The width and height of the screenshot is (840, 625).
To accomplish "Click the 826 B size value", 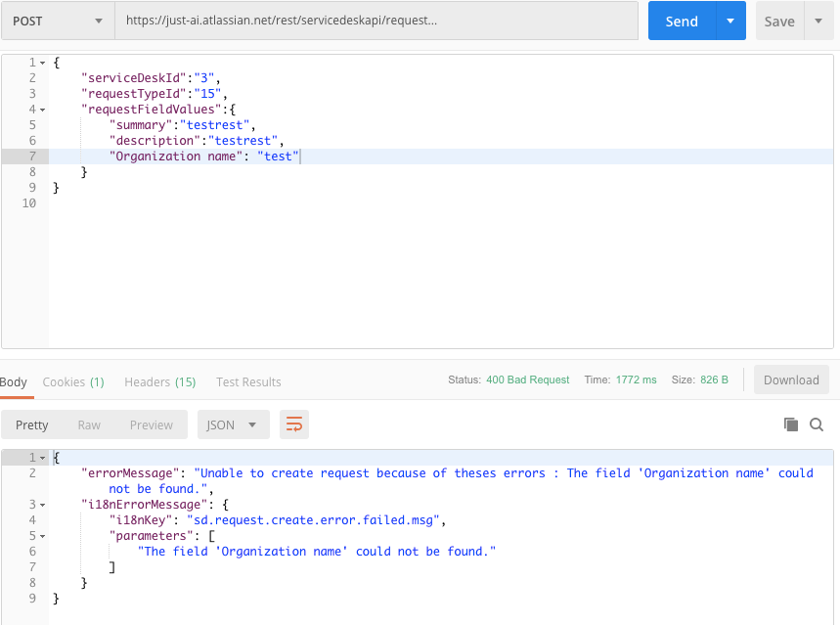I will coord(714,379).
